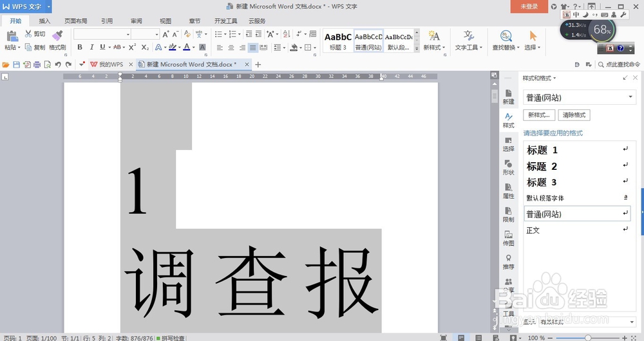Switch to the 页面布局 ribbon tab

coord(75,21)
